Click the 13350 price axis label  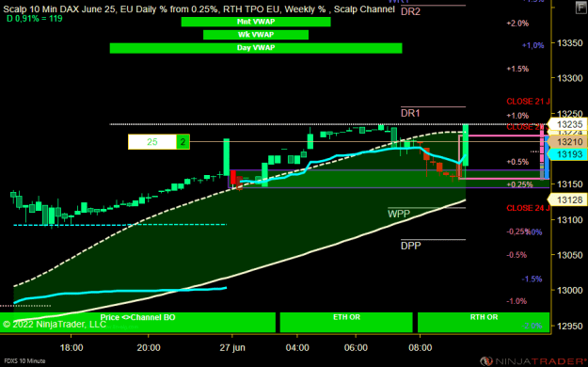(570, 42)
